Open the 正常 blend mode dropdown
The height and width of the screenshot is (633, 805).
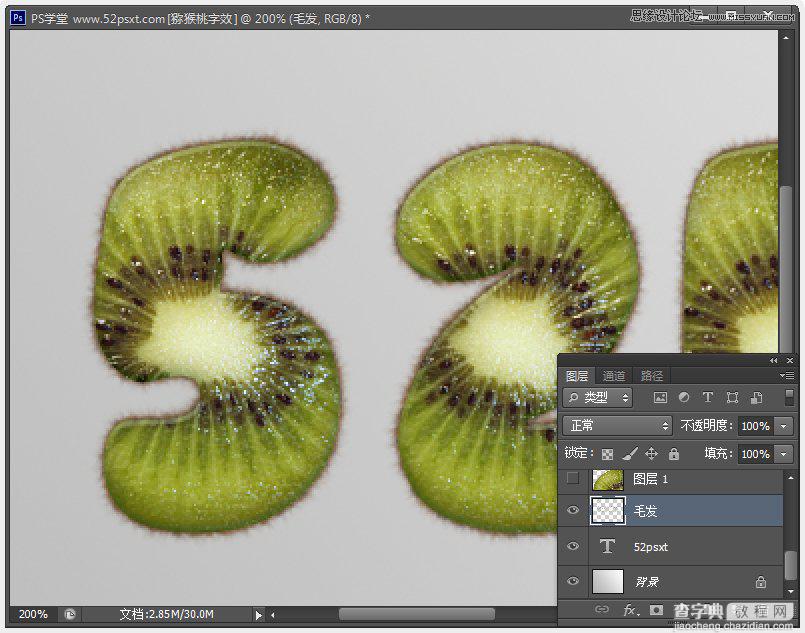coord(617,426)
